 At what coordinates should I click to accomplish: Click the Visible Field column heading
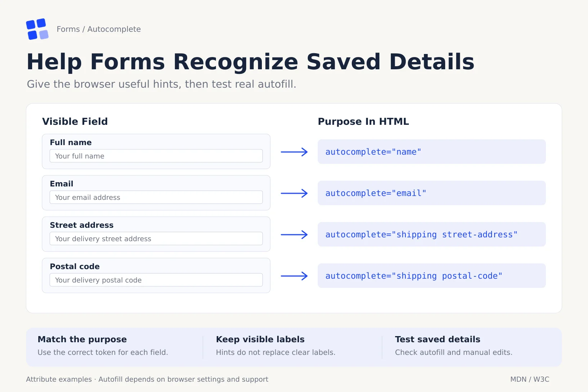[75, 121]
